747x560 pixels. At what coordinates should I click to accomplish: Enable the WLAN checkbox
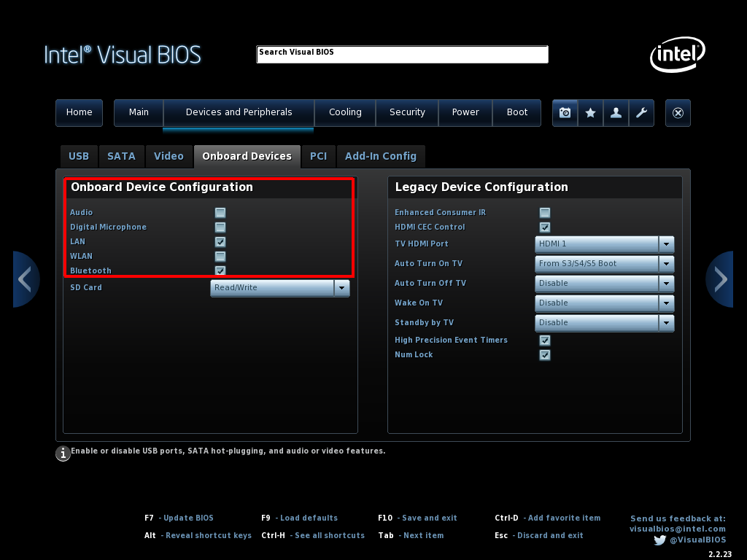[x=220, y=257]
